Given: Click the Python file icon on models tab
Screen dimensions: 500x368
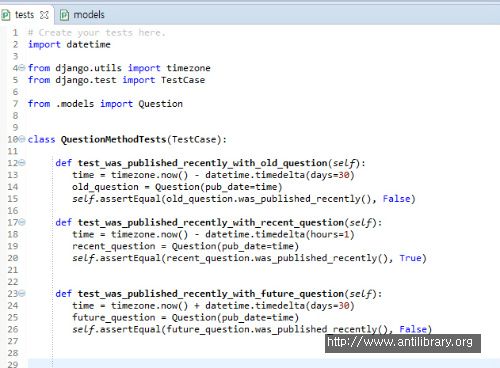Looking at the screenshot, I should pyautogui.click(x=65, y=15).
